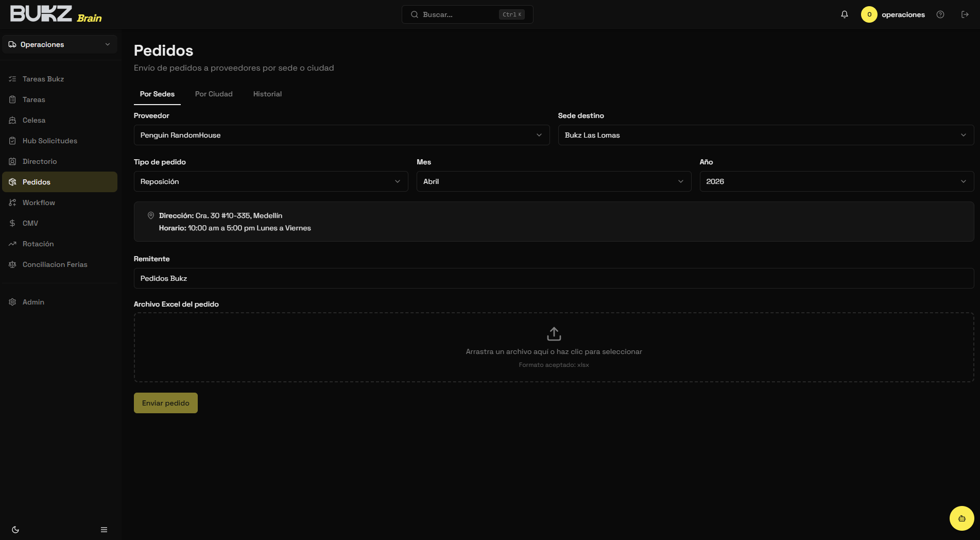Switch to the Por Ciudad tab

tap(214, 94)
